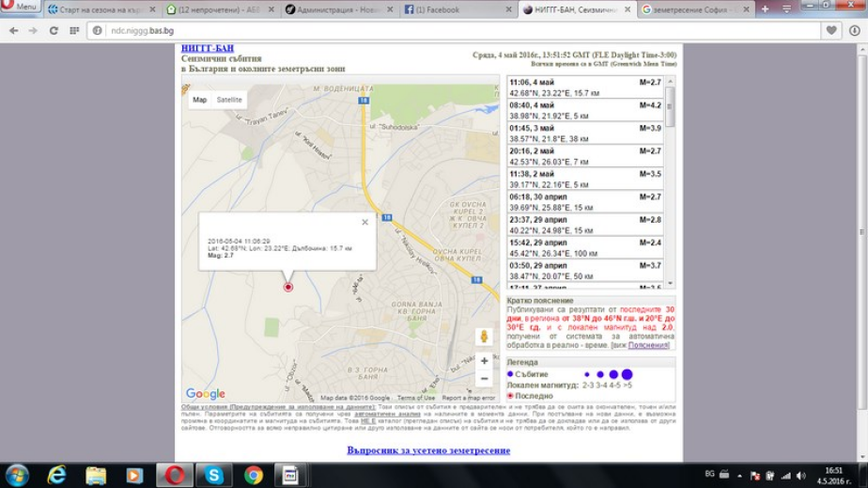The width and height of the screenshot is (868, 488).
Task: Zoom in on the map
Action: click(x=484, y=361)
